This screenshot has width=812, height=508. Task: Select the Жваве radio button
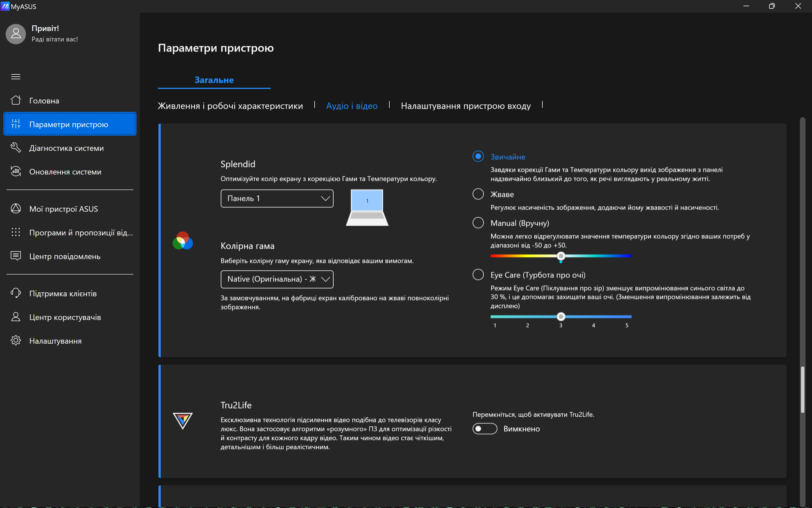(x=478, y=194)
